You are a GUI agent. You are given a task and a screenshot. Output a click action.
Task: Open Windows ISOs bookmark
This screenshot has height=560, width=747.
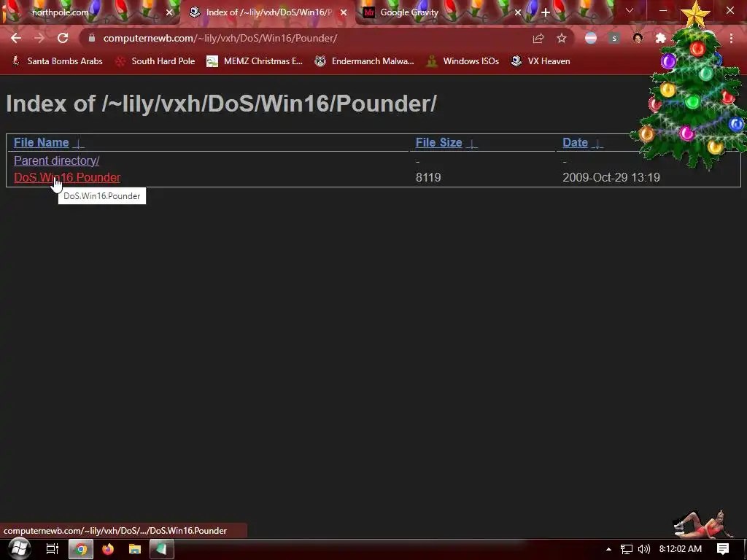click(x=462, y=61)
